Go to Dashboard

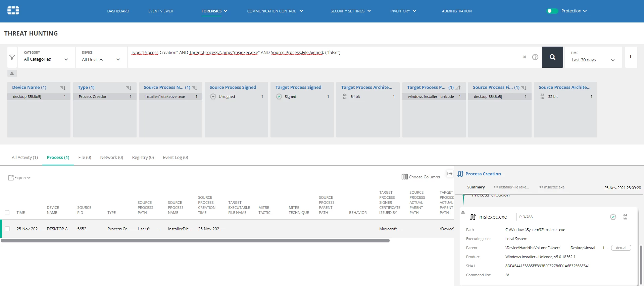[x=118, y=11]
